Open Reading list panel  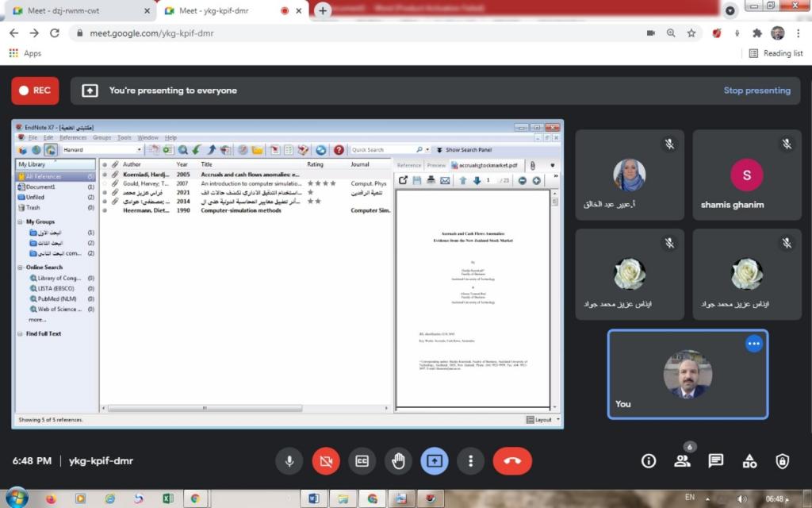[776, 53]
